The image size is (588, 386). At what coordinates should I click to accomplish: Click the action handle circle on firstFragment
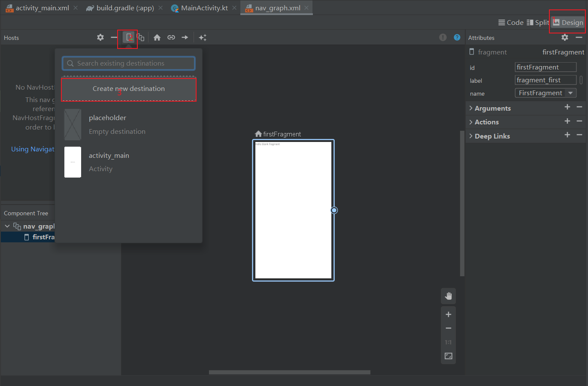tap(334, 210)
